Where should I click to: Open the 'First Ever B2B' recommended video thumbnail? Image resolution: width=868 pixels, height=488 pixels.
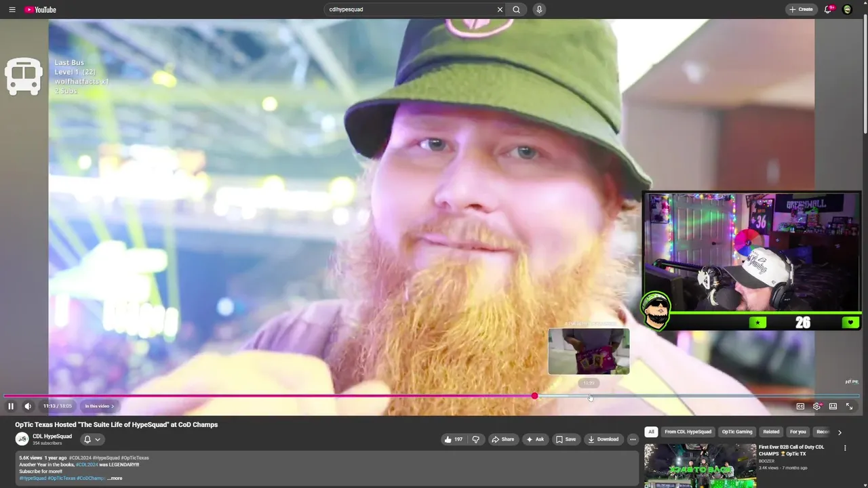pyautogui.click(x=700, y=466)
